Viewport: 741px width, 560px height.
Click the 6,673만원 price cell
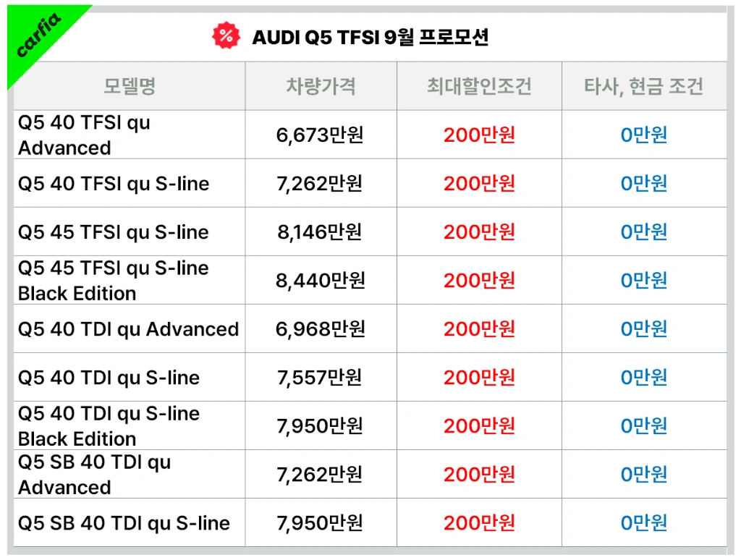point(320,135)
